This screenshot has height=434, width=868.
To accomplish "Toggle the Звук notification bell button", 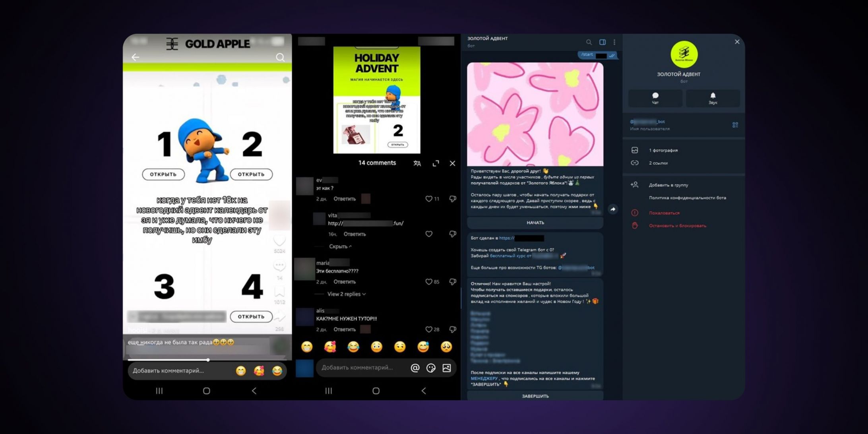I will (713, 98).
